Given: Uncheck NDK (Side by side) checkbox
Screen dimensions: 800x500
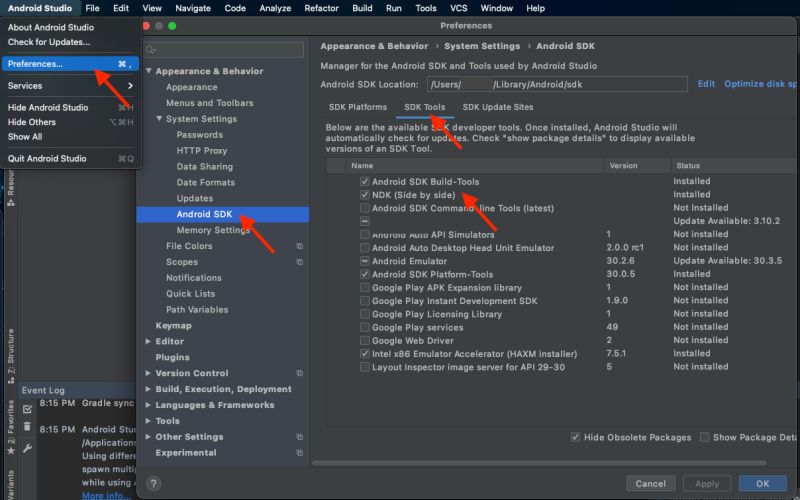Looking at the screenshot, I should tap(364, 194).
